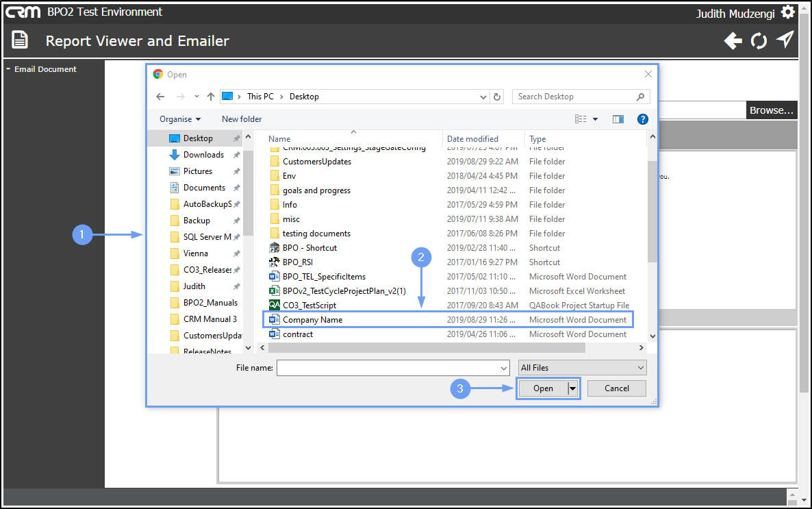Expand the Open button split arrow
The height and width of the screenshot is (509, 812).
(x=572, y=388)
